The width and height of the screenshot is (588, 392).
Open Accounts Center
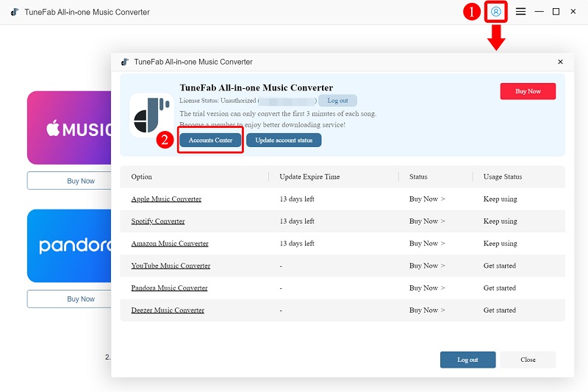(210, 140)
